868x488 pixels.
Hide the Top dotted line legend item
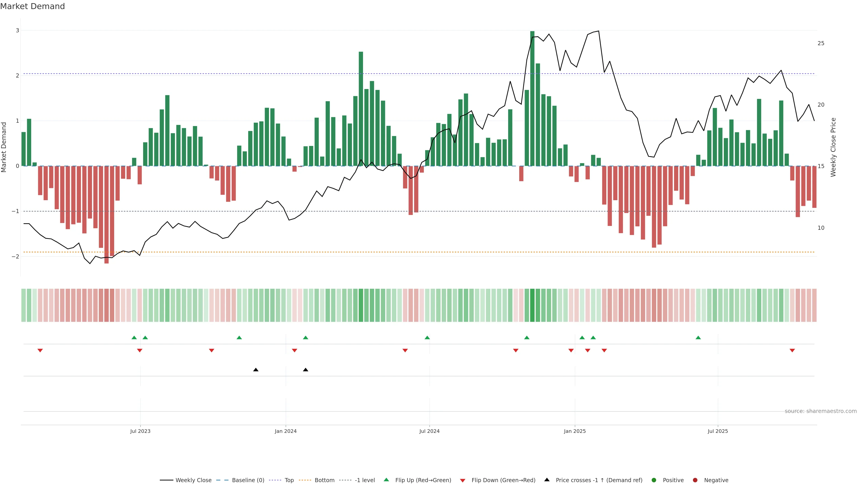(x=289, y=480)
